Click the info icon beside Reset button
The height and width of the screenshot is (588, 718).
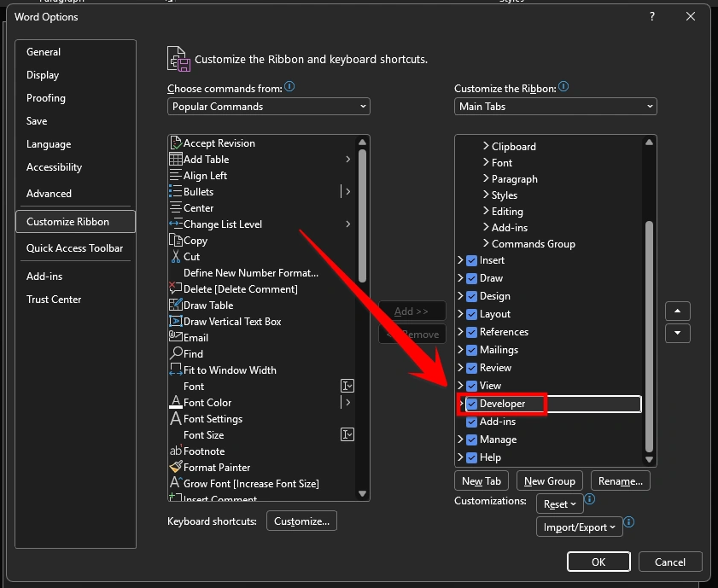(x=590, y=498)
